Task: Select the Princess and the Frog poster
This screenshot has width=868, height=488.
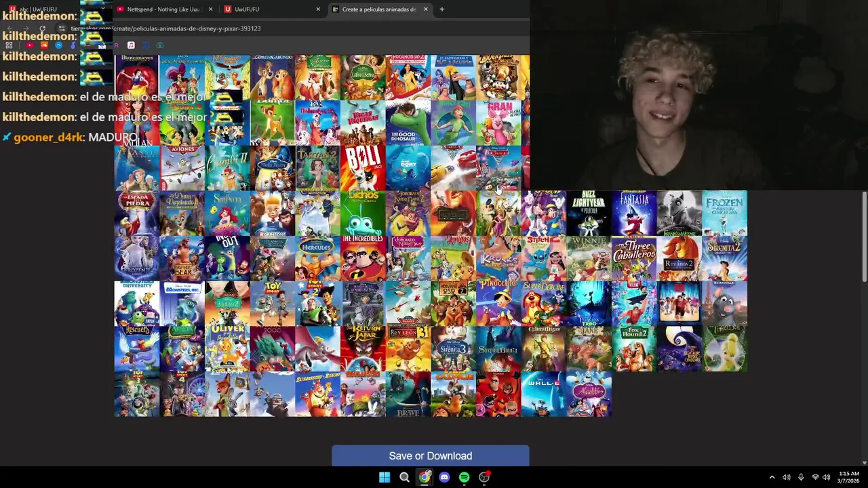Action: [589, 304]
